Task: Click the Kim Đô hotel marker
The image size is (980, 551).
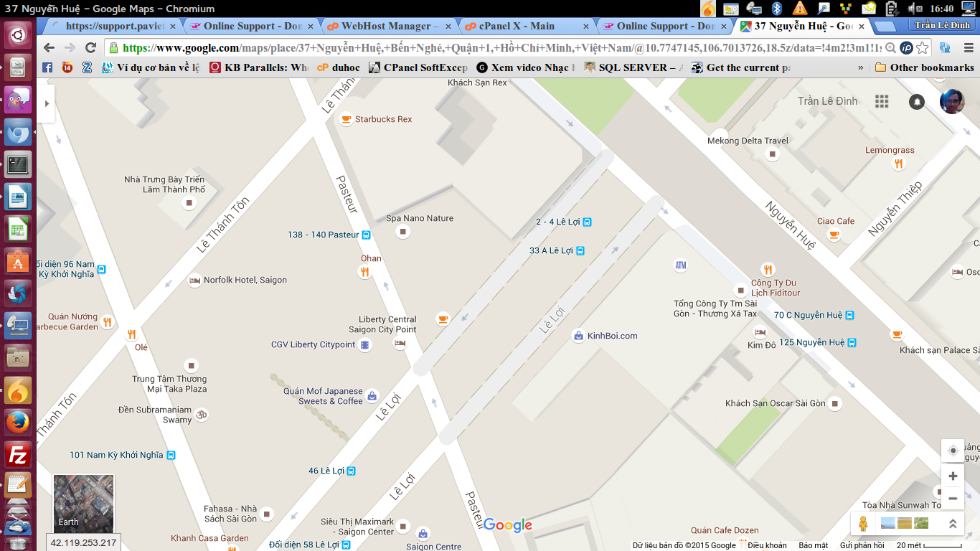Action: (x=760, y=332)
